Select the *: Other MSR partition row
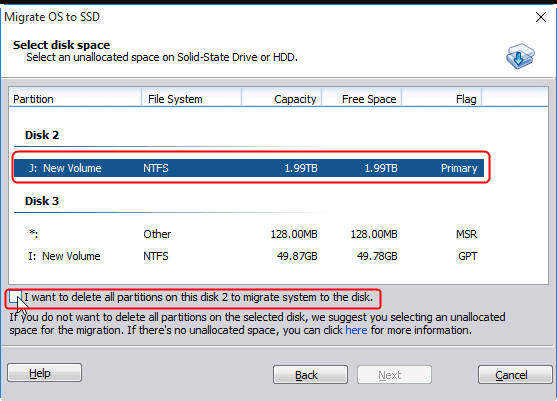This screenshot has height=401, width=557. [249, 234]
